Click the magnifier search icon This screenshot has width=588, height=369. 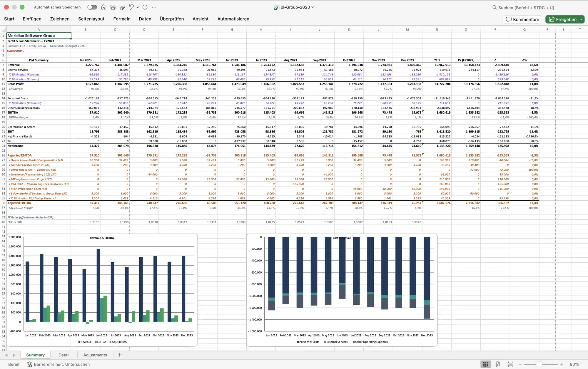tap(495, 7)
